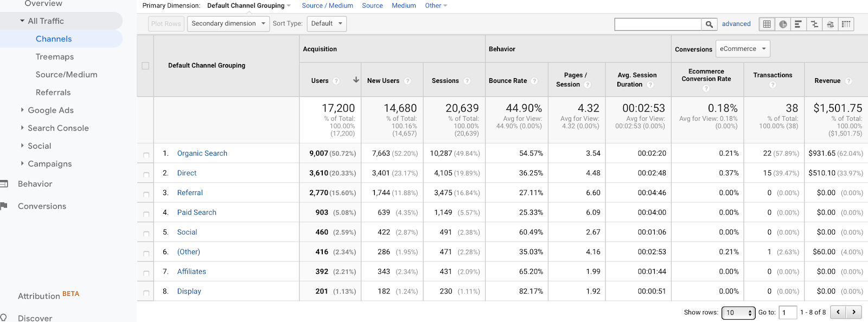Click the sort arrow in the Users column
Viewport: 868px width, 322px height.
(356, 80)
